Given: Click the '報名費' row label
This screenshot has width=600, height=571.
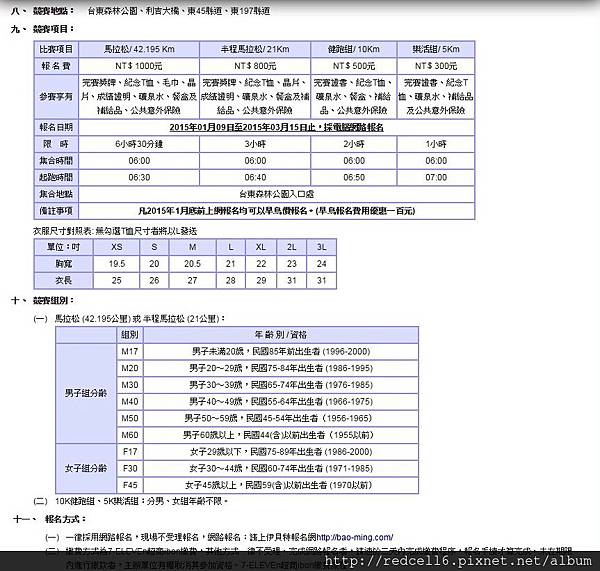Looking at the screenshot, I should (x=56, y=66).
